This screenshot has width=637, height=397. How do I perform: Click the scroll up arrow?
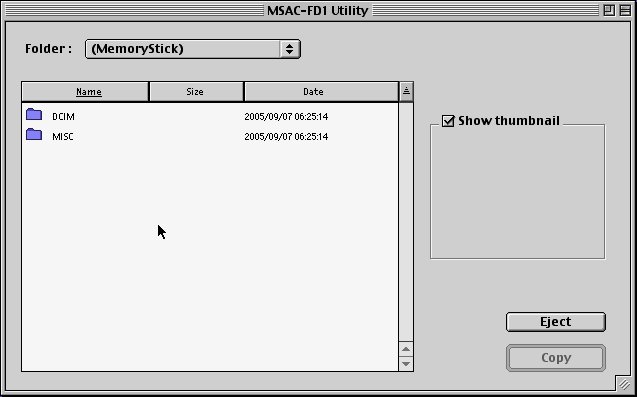(406, 349)
